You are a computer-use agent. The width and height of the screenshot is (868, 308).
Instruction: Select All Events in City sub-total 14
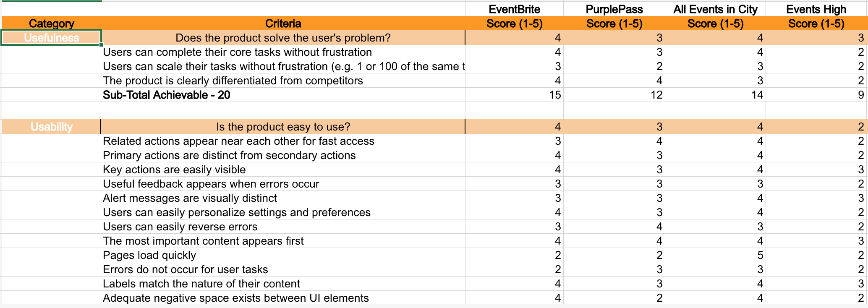tap(715, 95)
